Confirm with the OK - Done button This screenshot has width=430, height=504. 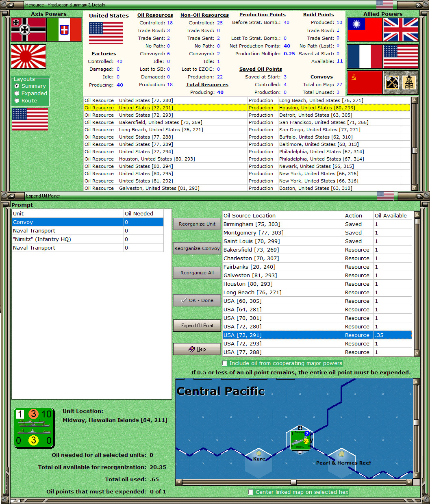(x=197, y=300)
